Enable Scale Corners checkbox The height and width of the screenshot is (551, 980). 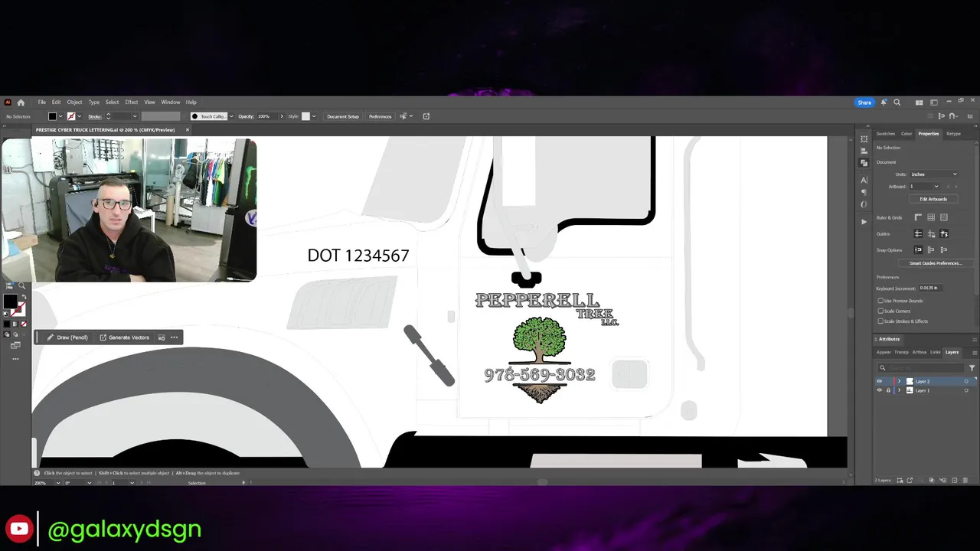880,311
